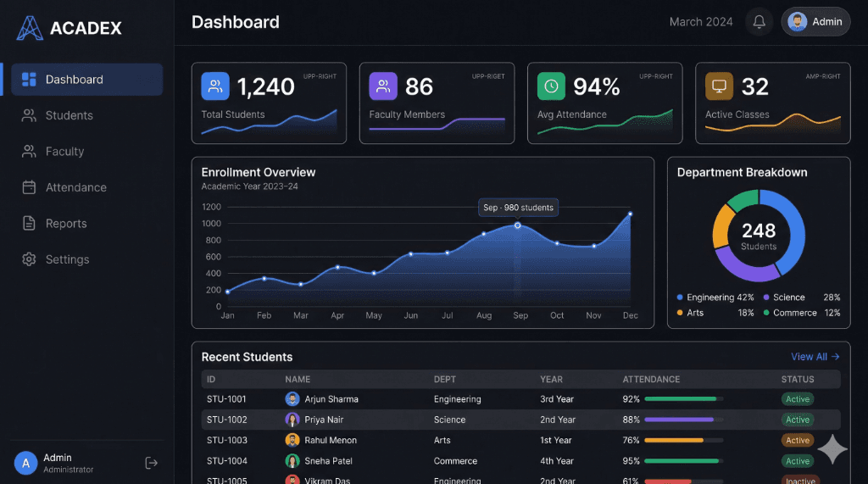Click the Engineering legend color dot
This screenshot has width=868, height=484.
(680, 298)
